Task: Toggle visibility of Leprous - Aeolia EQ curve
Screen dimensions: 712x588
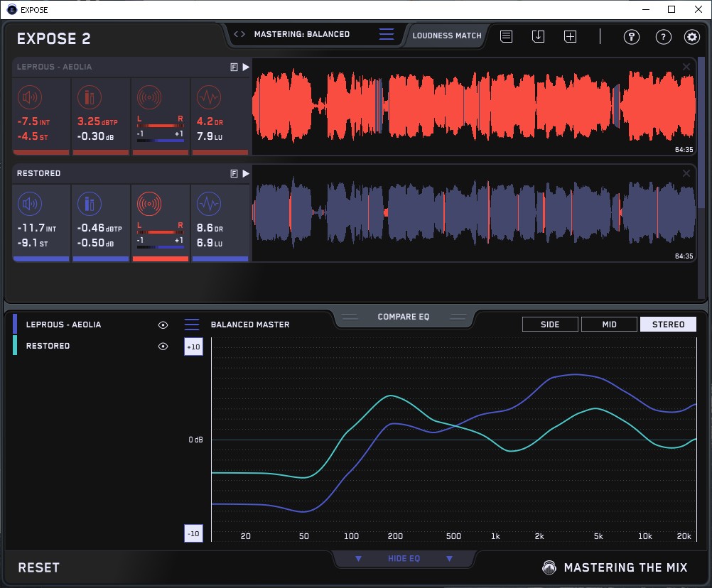Action: [163, 325]
